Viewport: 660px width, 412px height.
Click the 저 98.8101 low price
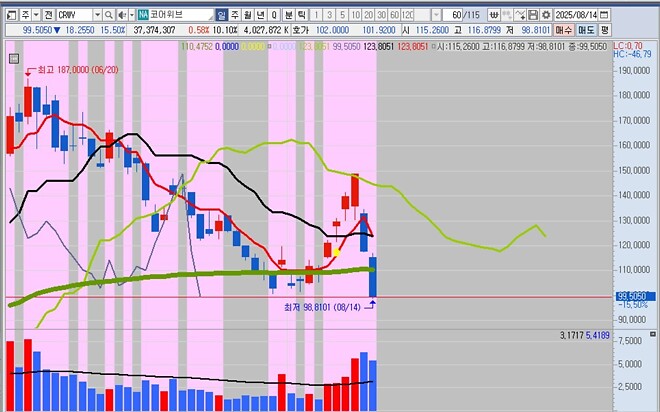530,30
